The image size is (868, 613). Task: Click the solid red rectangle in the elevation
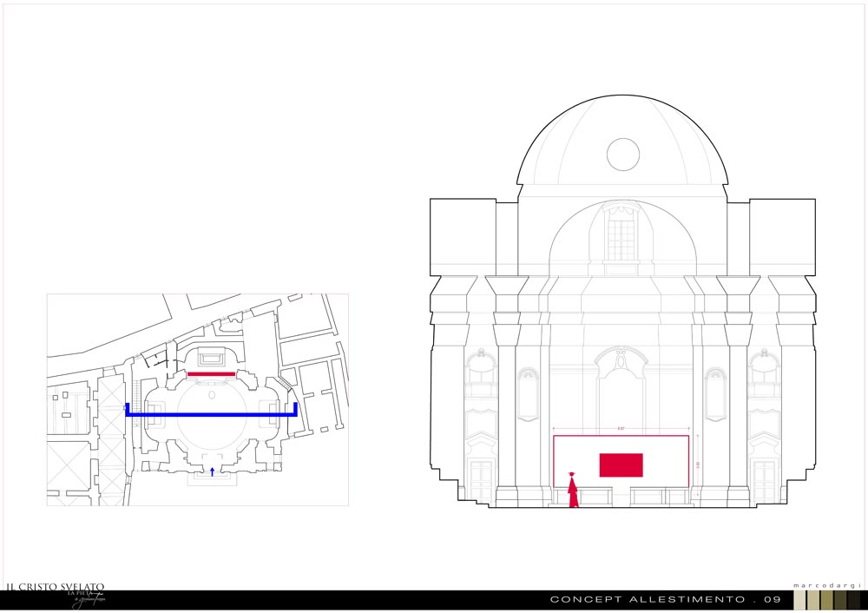(x=621, y=465)
